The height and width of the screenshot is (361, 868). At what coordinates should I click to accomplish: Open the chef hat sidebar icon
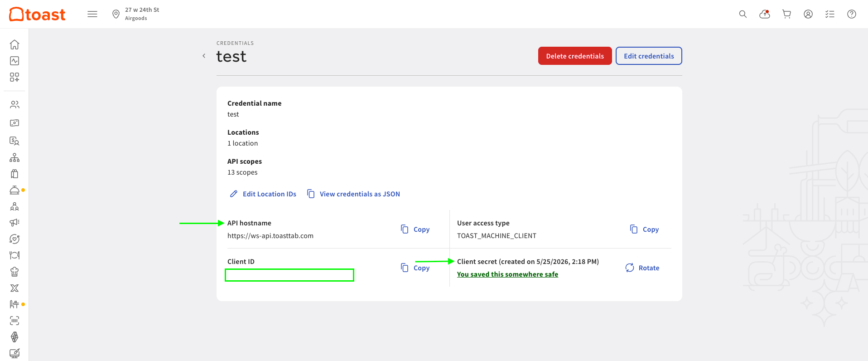(14, 272)
